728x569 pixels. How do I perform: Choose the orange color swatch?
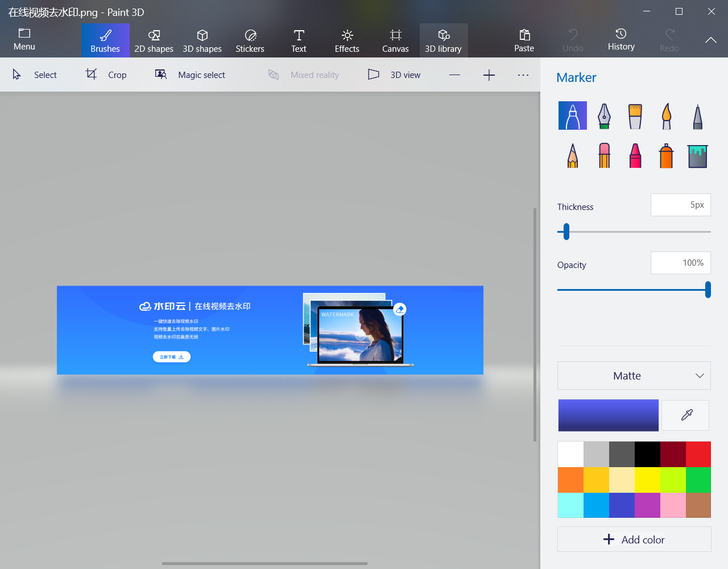click(570, 480)
